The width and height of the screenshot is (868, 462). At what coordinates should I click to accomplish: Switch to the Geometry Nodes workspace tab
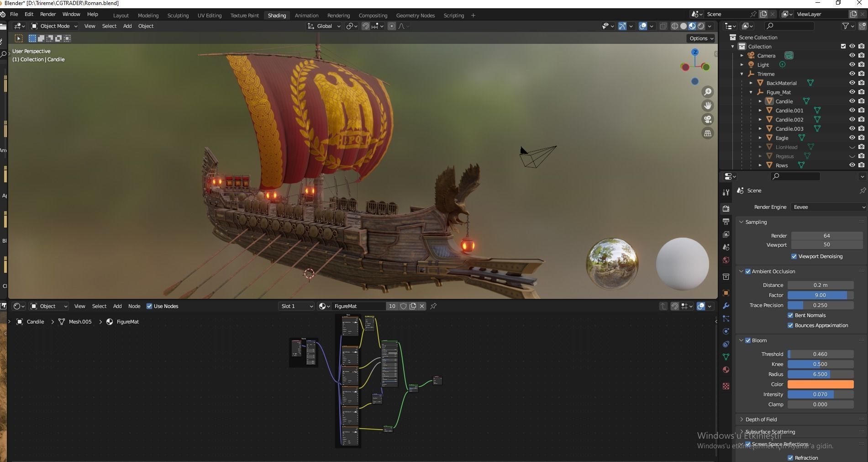click(x=416, y=16)
